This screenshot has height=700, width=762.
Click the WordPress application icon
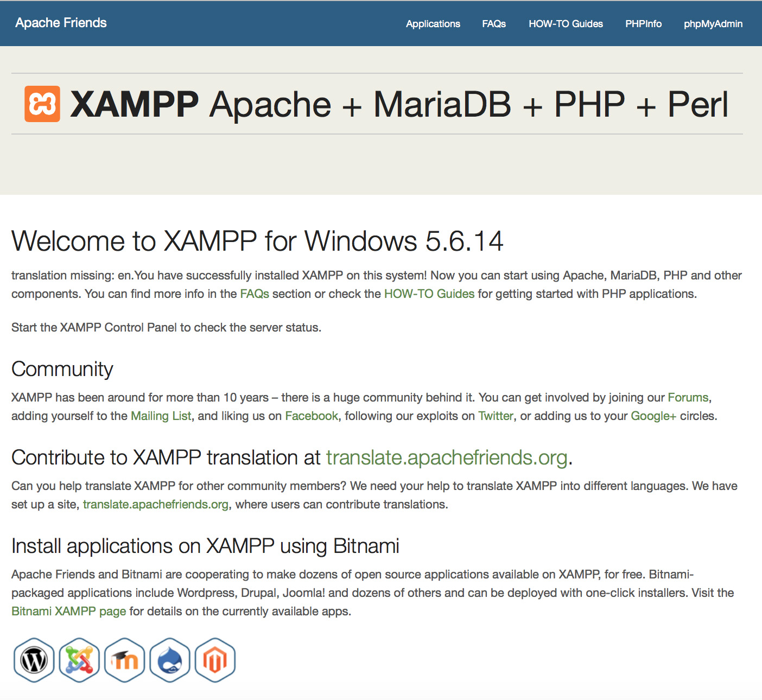34,659
